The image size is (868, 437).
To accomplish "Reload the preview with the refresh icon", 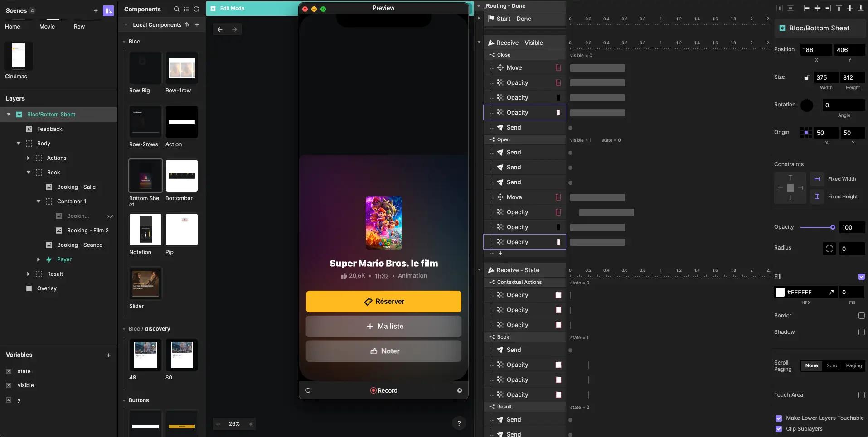I will click(308, 390).
